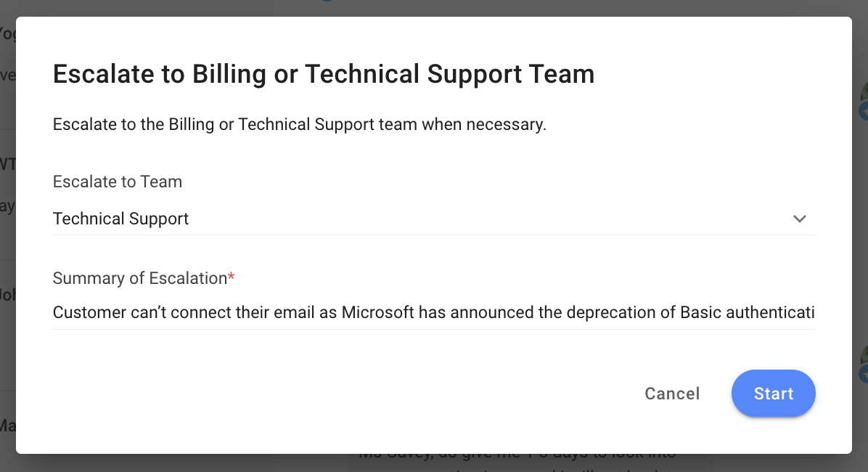Click the lower avatar at right edge
This screenshot has height=472, width=868.
(x=863, y=357)
